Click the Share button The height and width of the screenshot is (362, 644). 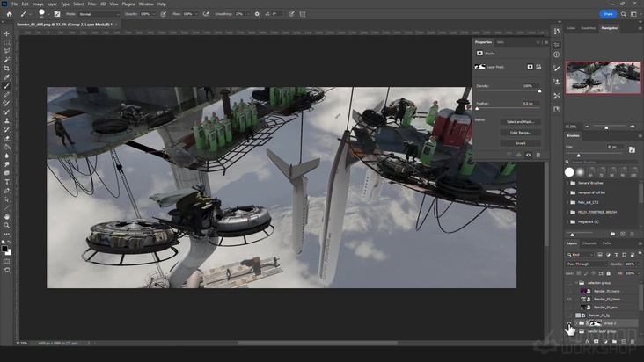click(x=608, y=14)
